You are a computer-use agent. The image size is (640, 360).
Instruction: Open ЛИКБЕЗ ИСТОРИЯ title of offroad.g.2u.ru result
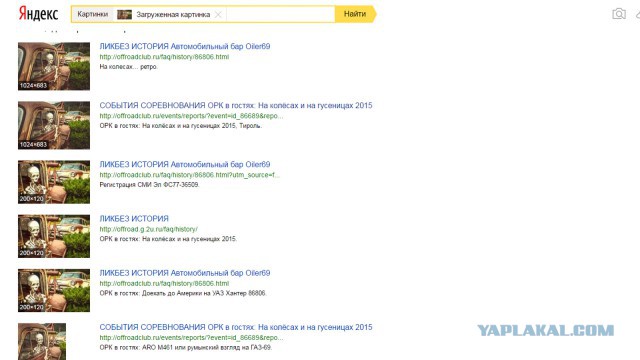[134, 218]
